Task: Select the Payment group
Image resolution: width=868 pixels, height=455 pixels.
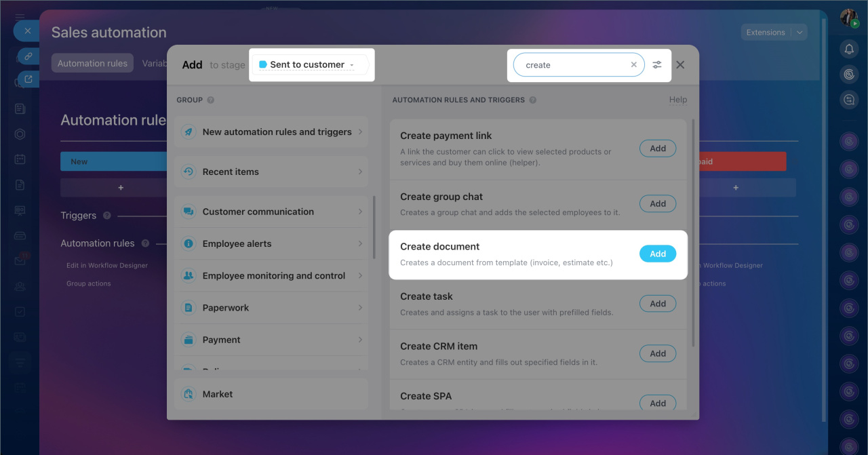Action: pyautogui.click(x=271, y=340)
